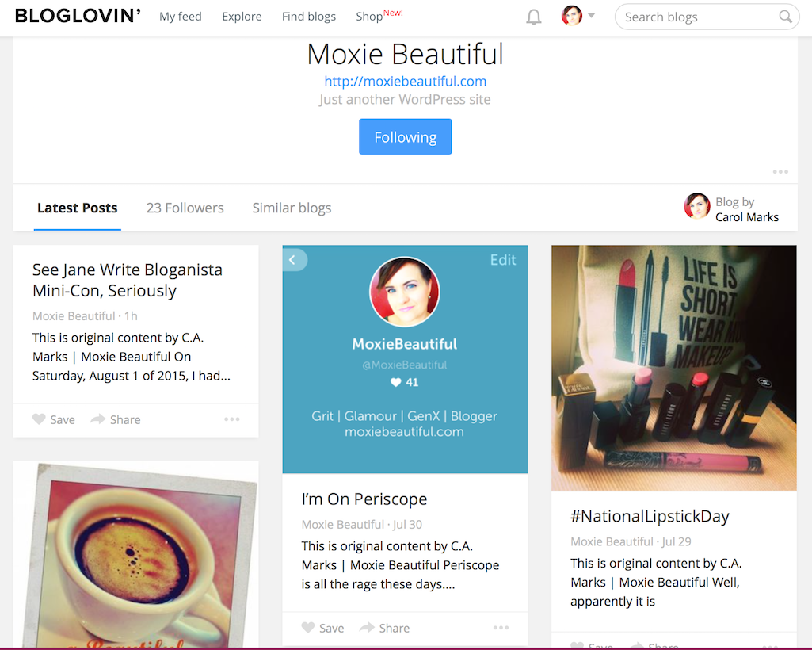The width and height of the screenshot is (812, 650).
Task: Go to Explore
Action: pos(242,17)
